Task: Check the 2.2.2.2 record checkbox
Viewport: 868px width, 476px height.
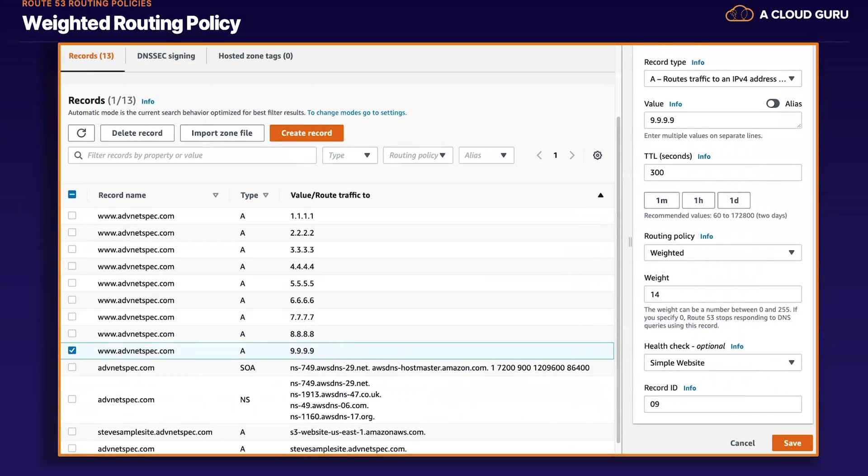Action: click(72, 233)
